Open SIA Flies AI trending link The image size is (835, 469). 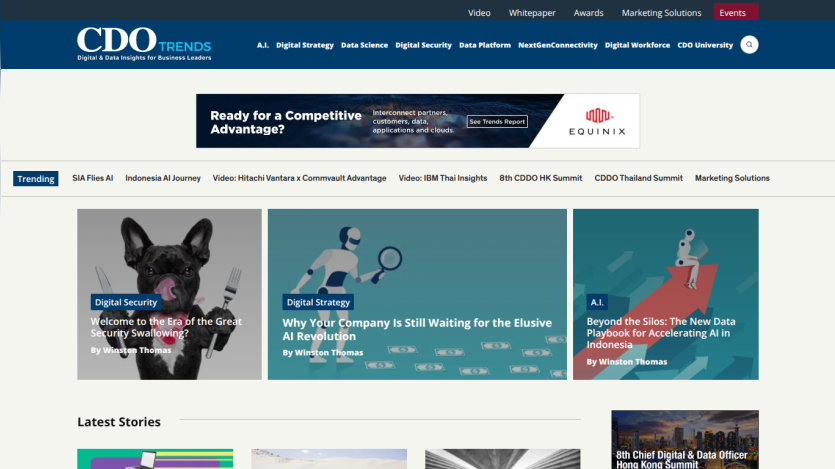[x=93, y=178]
